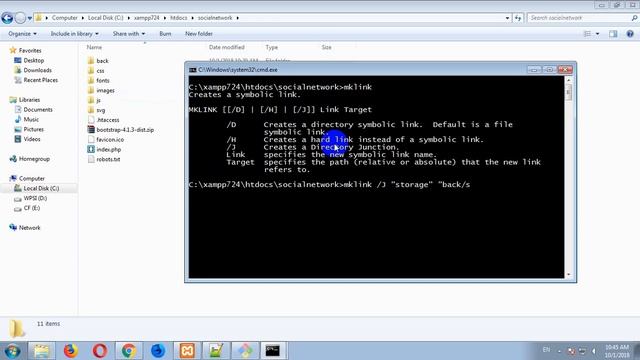Click Computer in the address breadcrumb
The height and width of the screenshot is (360, 640).
(x=64, y=18)
